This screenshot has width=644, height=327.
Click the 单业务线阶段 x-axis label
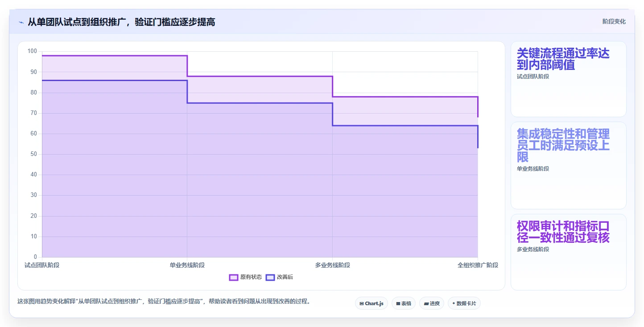(187, 265)
